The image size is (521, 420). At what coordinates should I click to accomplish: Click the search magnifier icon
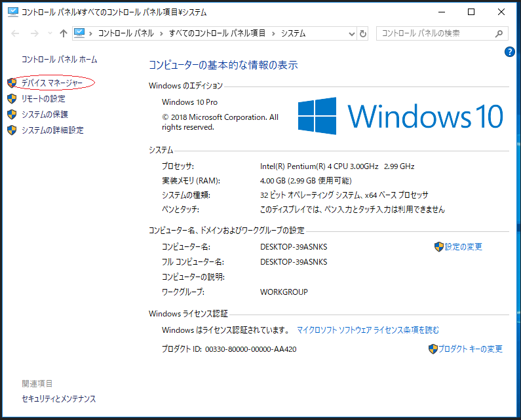click(x=499, y=33)
